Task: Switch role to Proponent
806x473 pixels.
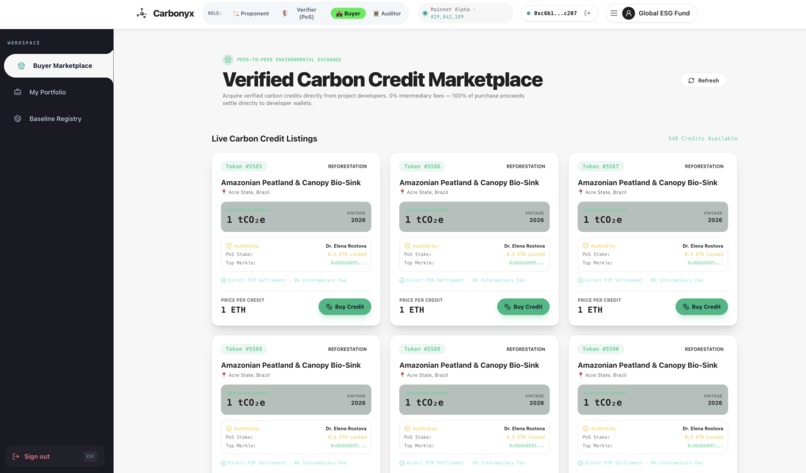Action: point(251,13)
